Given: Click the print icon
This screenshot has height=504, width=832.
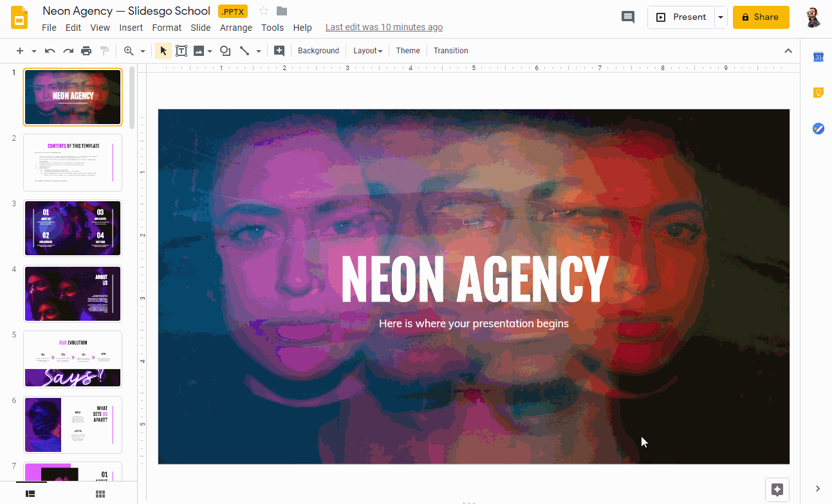Looking at the screenshot, I should pos(86,51).
